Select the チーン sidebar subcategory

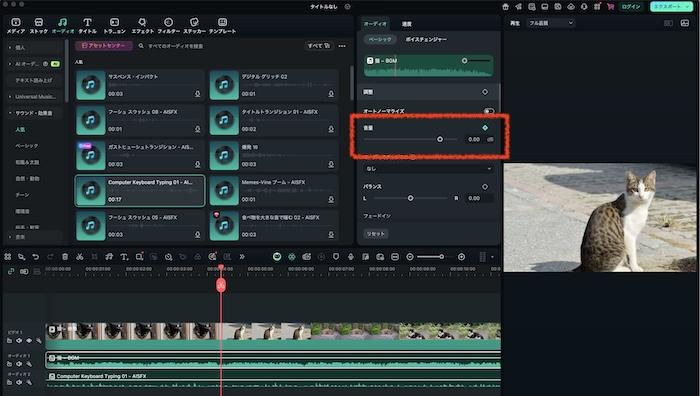tap(22, 195)
